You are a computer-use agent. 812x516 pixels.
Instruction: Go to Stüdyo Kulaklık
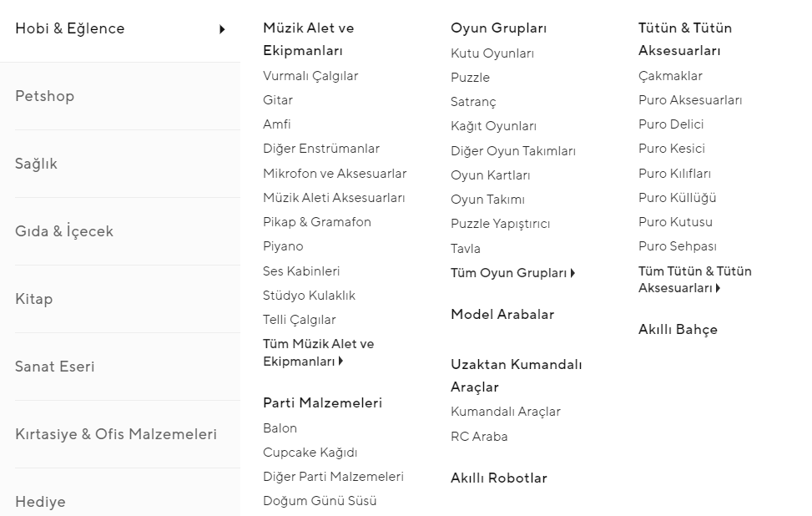tap(309, 296)
